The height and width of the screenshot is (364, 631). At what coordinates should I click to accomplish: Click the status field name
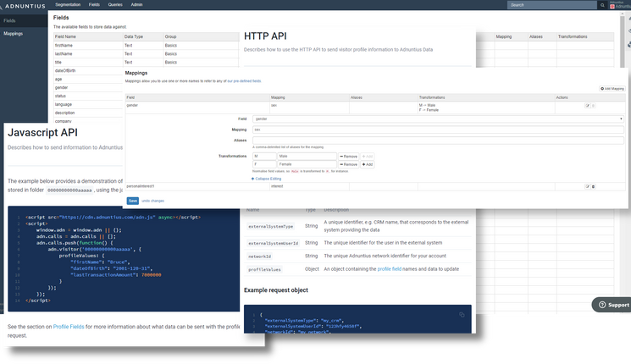click(60, 97)
